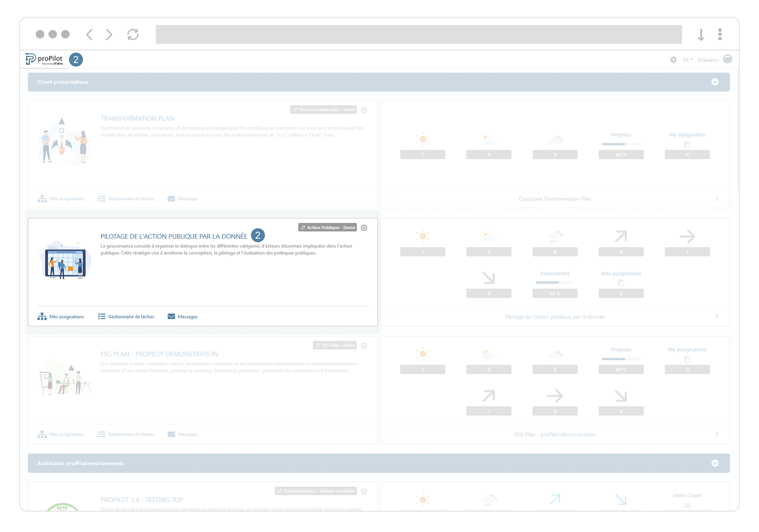Click the Messages envelope in Action Publique card

click(171, 316)
